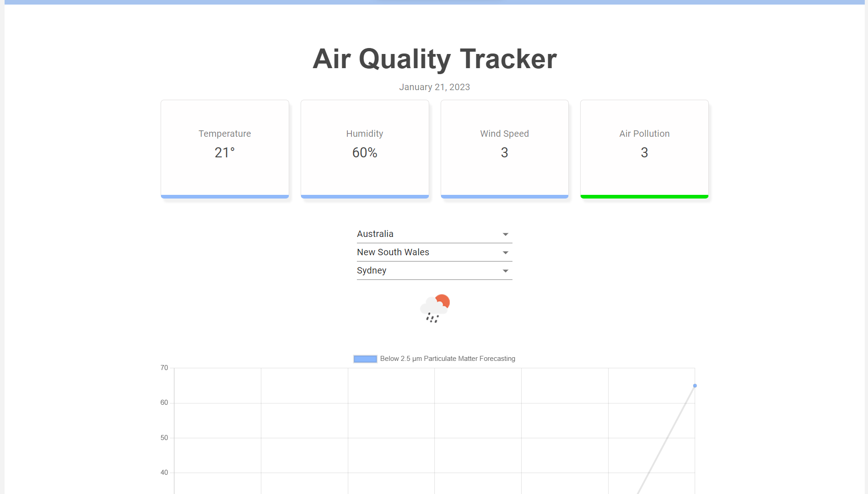
Task: Select the Wind Speed card
Action: (504, 149)
